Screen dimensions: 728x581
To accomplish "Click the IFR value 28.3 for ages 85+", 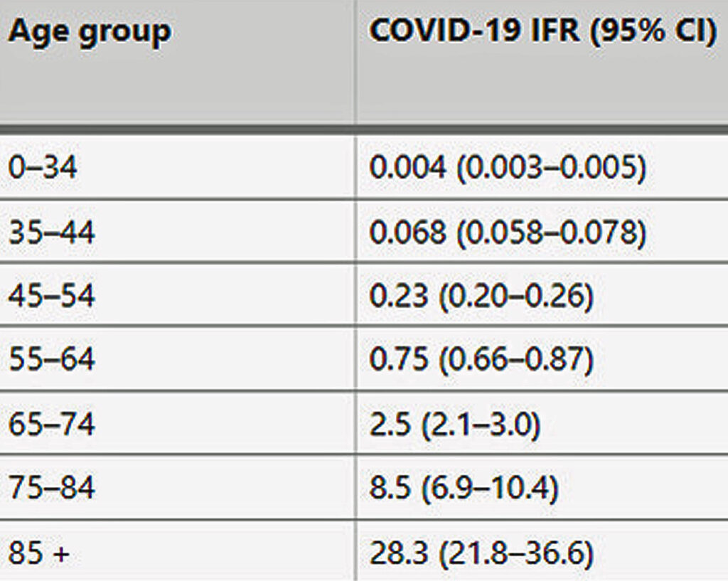I will 397,553.
